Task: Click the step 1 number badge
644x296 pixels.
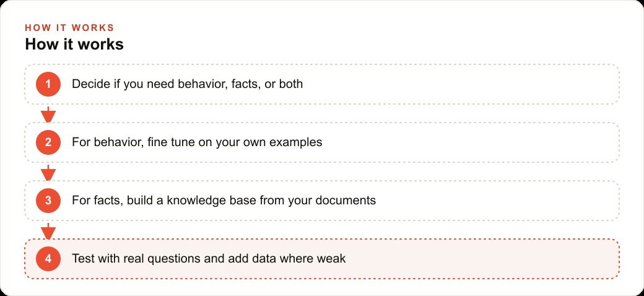Action: pyautogui.click(x=48, y=84)
